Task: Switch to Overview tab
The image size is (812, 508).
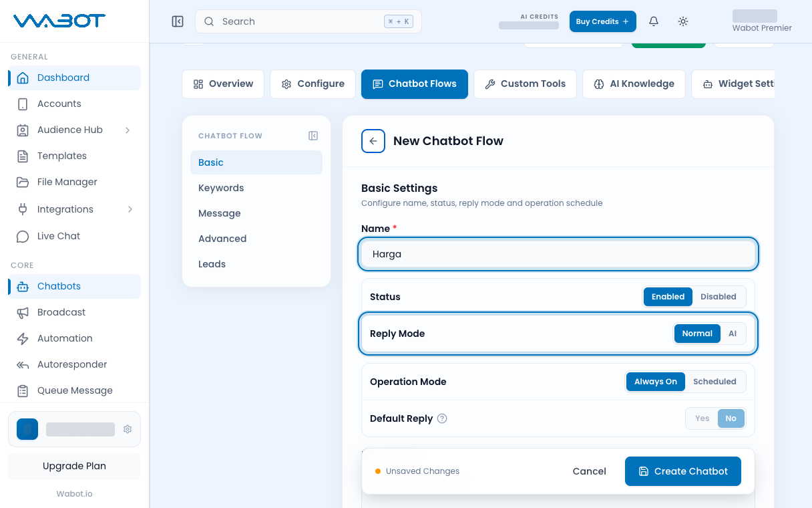Action: click(x=223, y=84)
